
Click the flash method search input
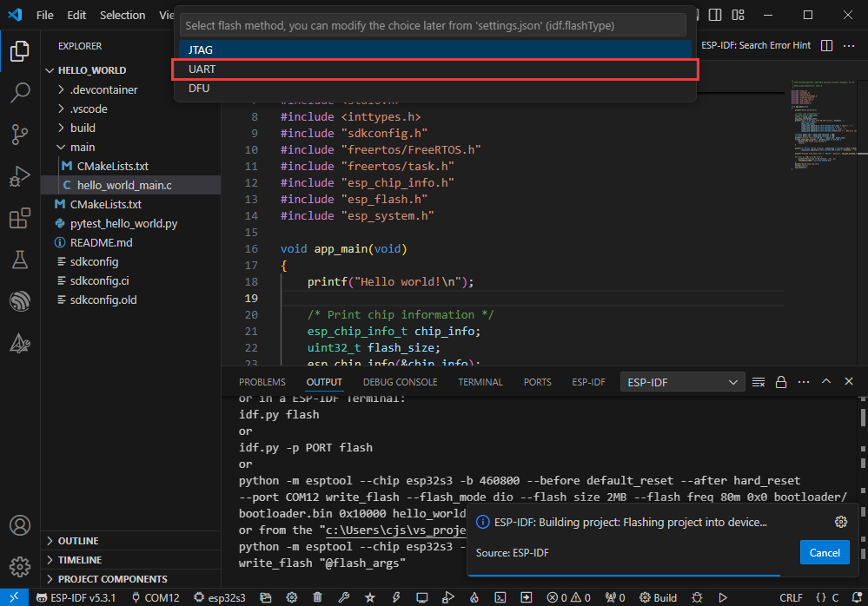[x=434, y=25]
